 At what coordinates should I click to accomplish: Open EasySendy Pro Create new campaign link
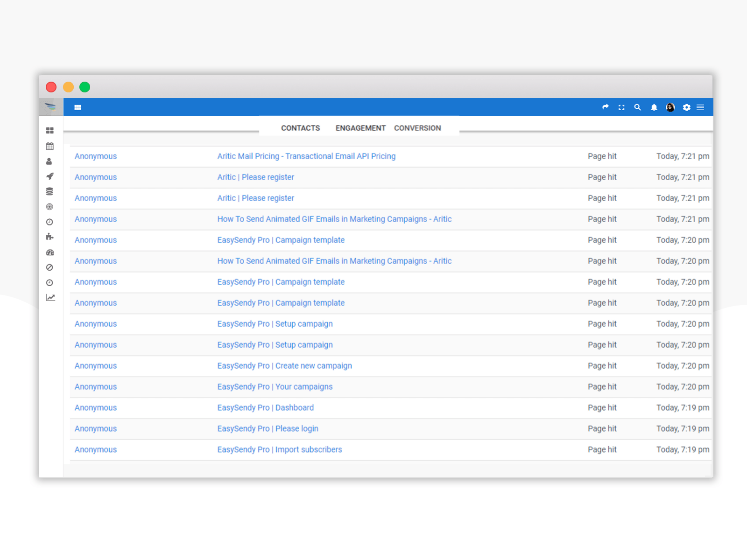tap(284, 366)
